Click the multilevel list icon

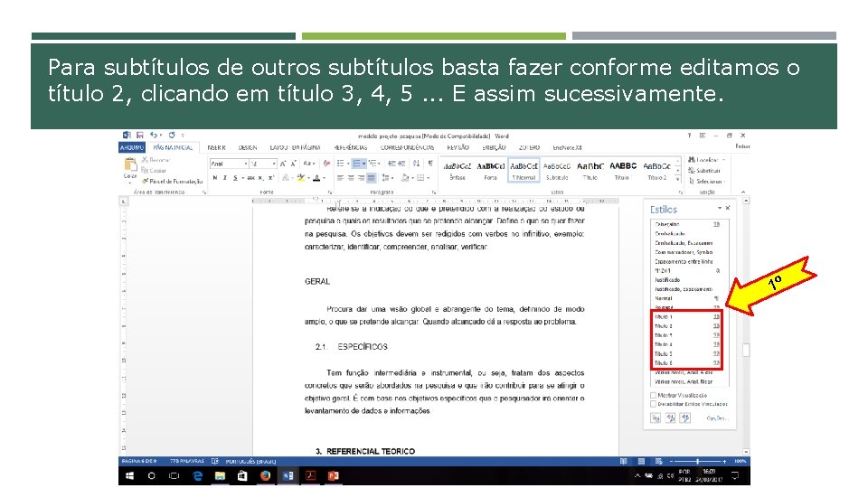click(373, 164)
